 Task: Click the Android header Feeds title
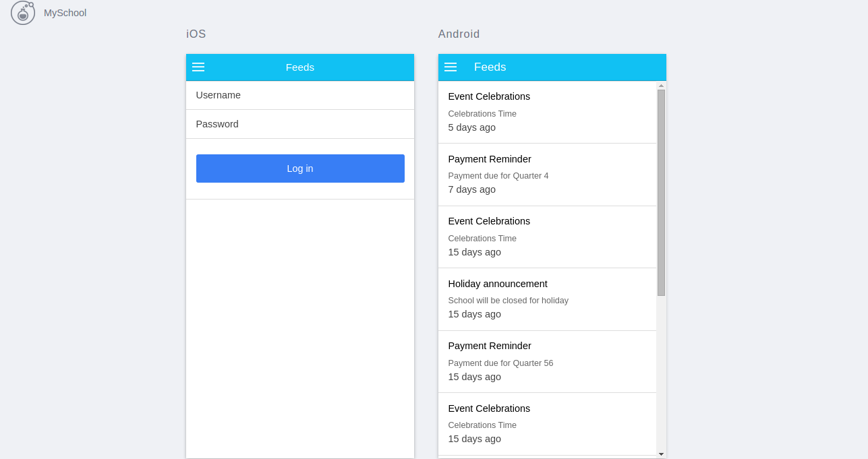[x=490, y=67]
